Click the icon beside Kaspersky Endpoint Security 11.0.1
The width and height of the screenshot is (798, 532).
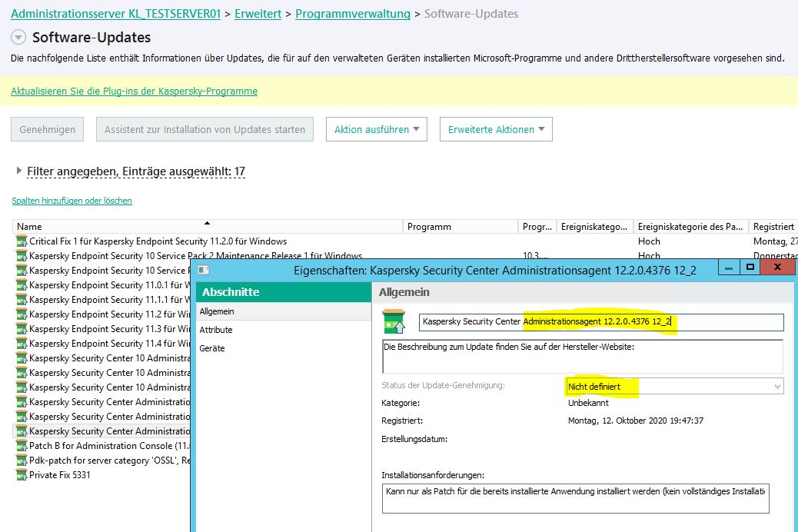pos(22,285)
